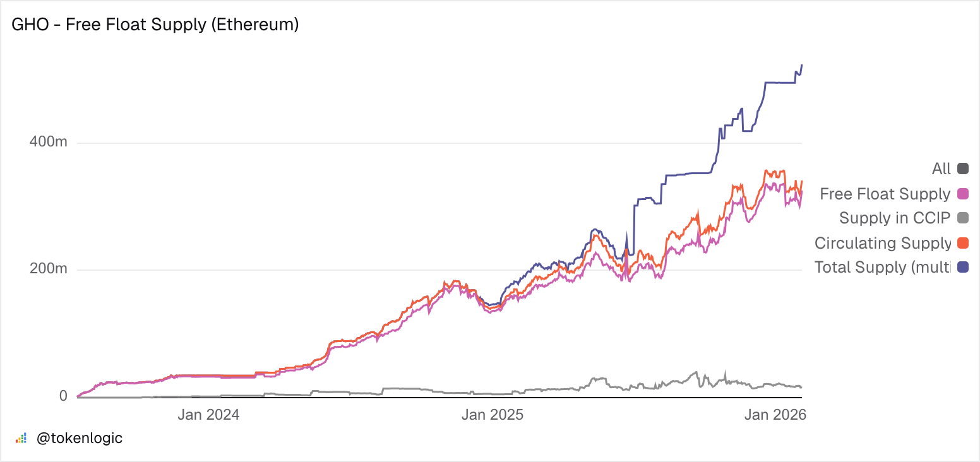Viewport: 980px width, 462px height.
Task: Click the 400m y-axis label
Action: click(49, 143)
